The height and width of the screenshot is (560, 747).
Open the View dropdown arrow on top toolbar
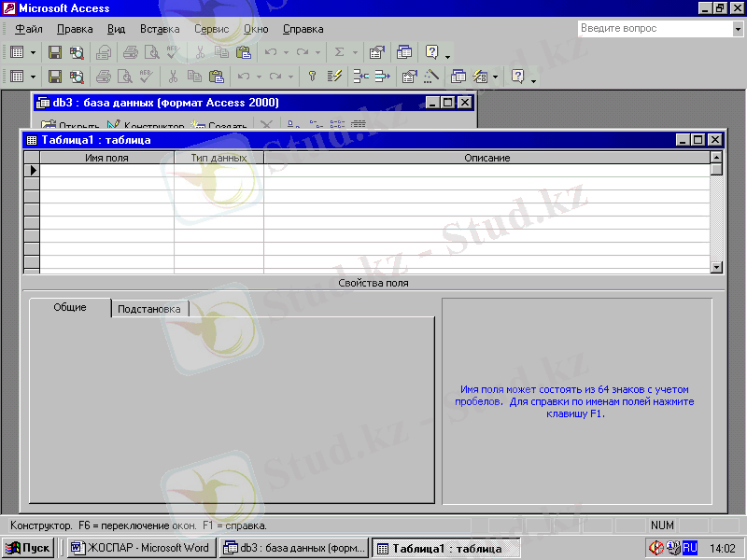34,52
